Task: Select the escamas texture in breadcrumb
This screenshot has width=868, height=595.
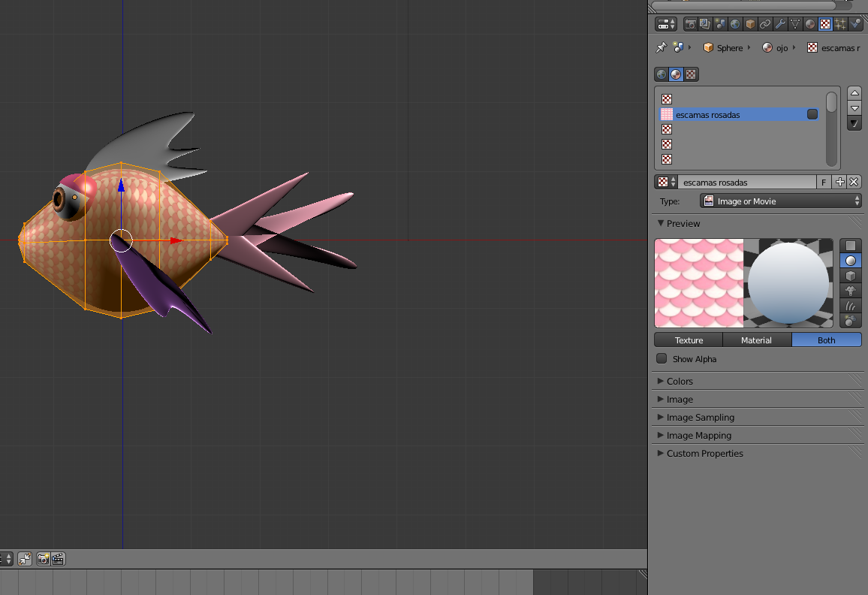Action: click(x=833, y=47)
